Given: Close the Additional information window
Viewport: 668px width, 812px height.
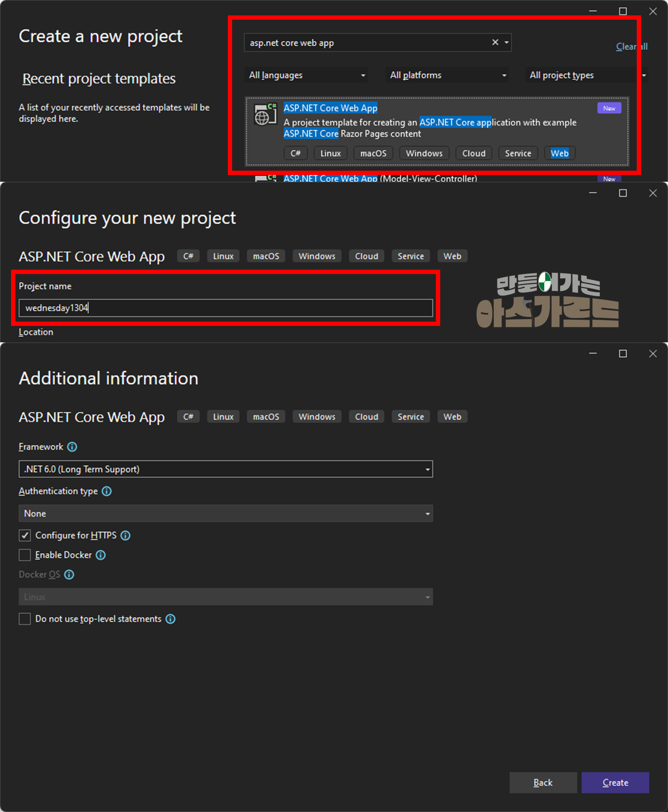Looking at the screenshot, I should tap(653, 353).
